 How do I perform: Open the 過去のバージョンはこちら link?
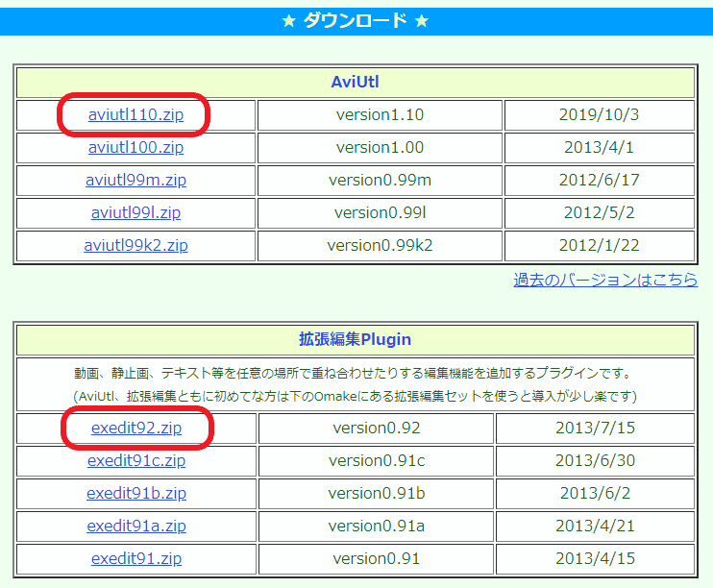click(x=605, y=280)
